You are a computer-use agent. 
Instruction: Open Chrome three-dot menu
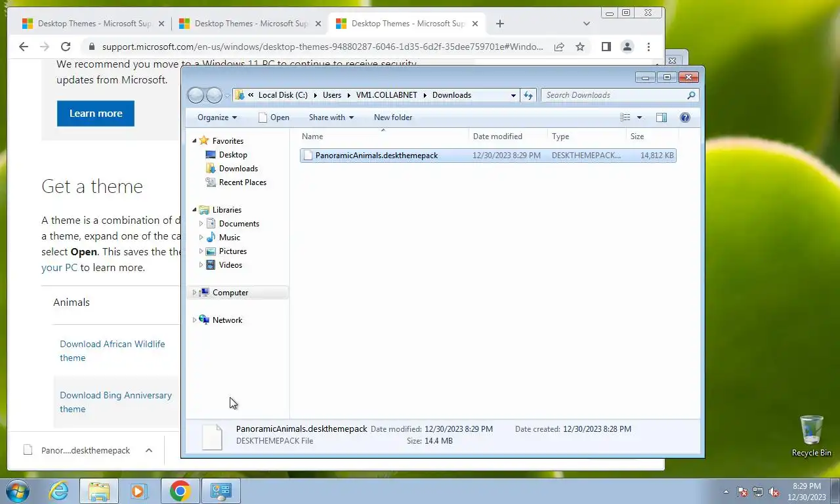pyautogui.click(x=648, y=47)
